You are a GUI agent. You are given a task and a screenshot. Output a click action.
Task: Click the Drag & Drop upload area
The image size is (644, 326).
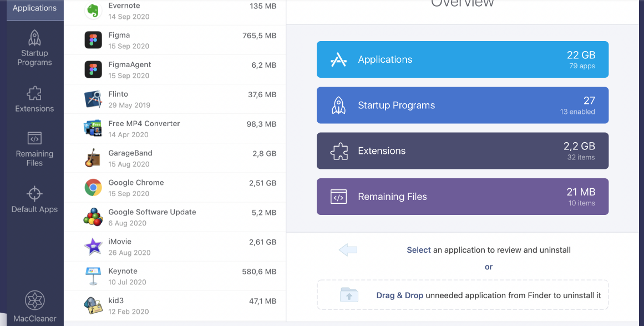pyautogui.click(x=462, y=295)
